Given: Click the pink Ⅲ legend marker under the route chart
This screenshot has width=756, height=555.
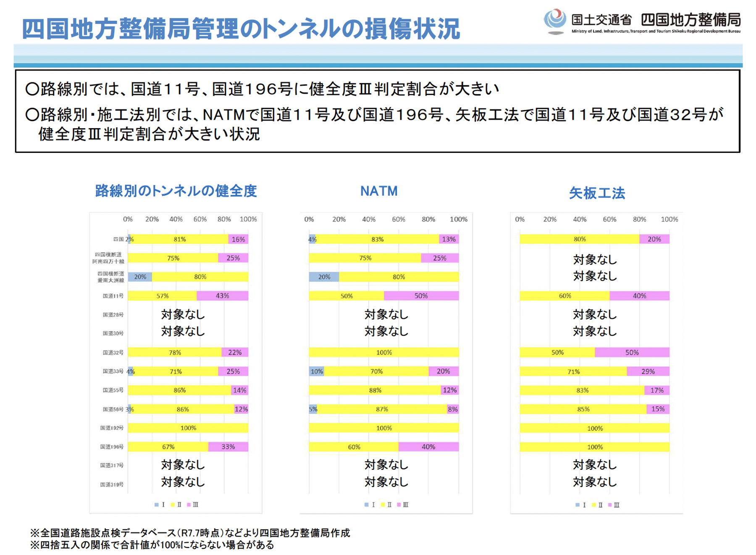Looking at the screenshot, I should [x=189, y=505].
